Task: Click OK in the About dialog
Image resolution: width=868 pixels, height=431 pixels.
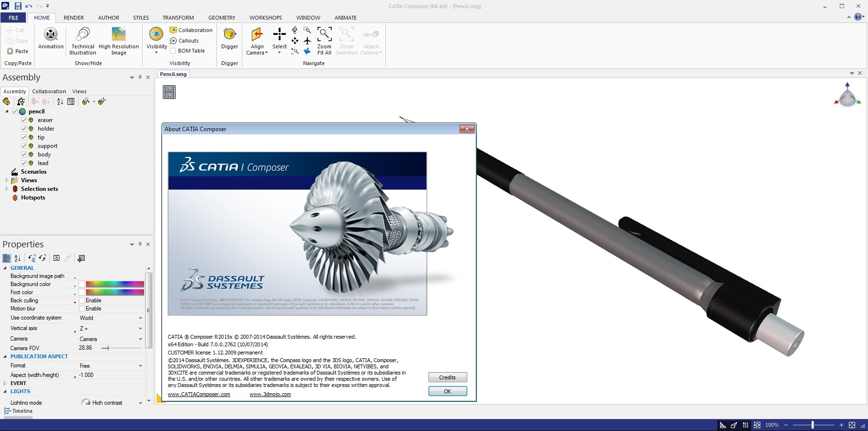Action: pyautogui.click(x=448, y=391)
